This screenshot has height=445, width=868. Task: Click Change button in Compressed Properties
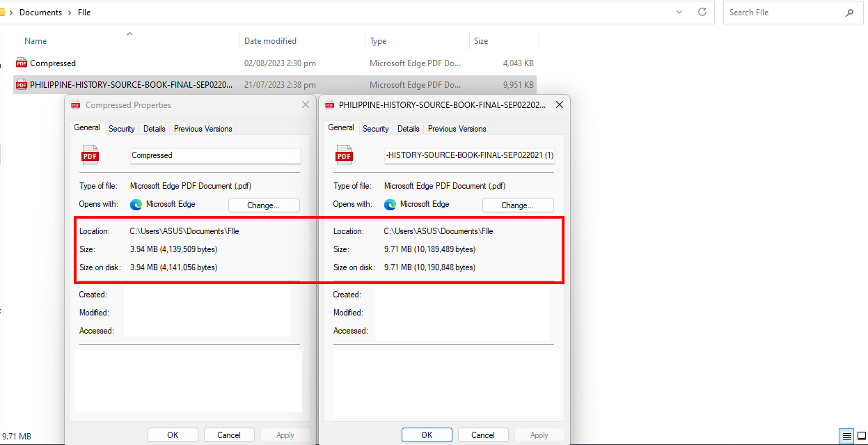[x=264, y=205]
